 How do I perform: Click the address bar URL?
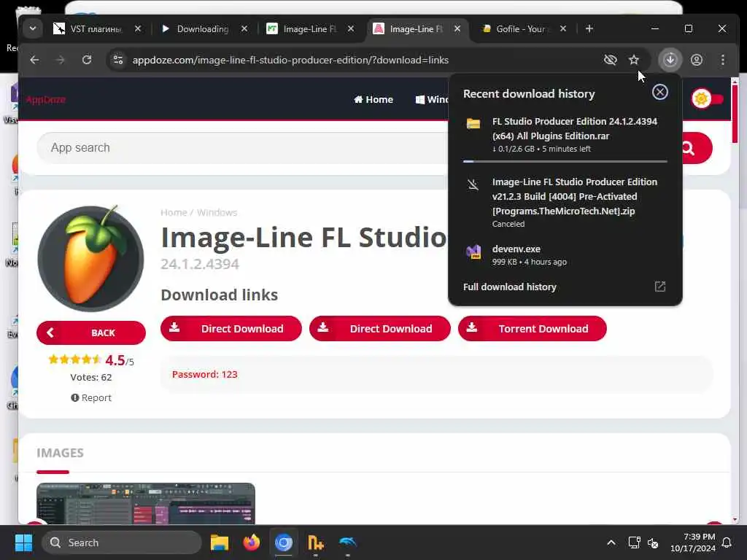pos(290,60)
